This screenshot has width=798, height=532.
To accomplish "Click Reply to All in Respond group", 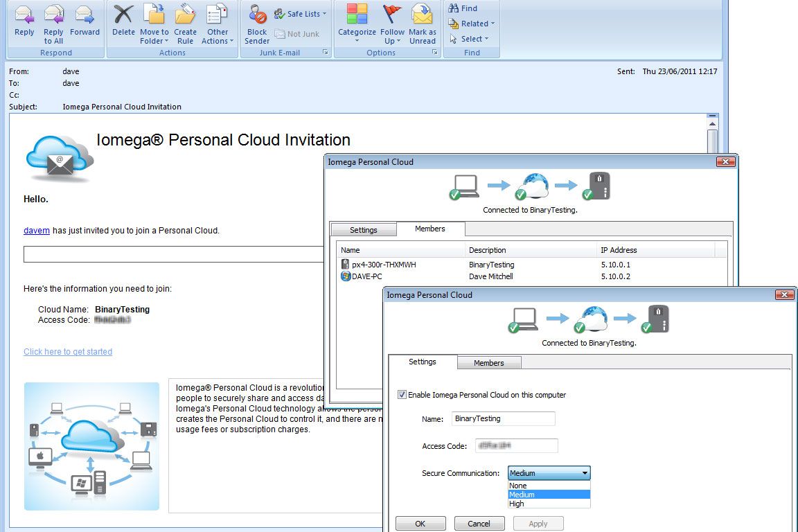I will coord(53,24).
